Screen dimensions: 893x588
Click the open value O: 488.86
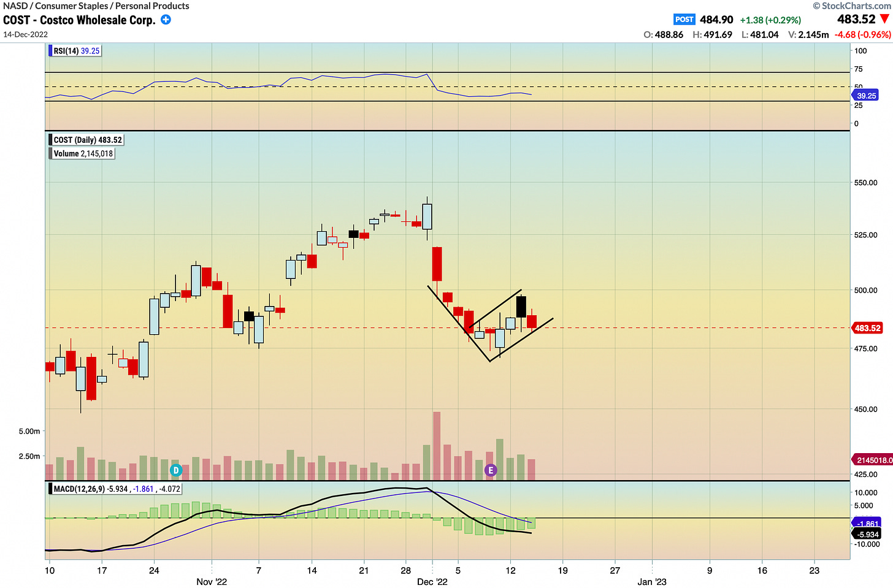(663, 35)
